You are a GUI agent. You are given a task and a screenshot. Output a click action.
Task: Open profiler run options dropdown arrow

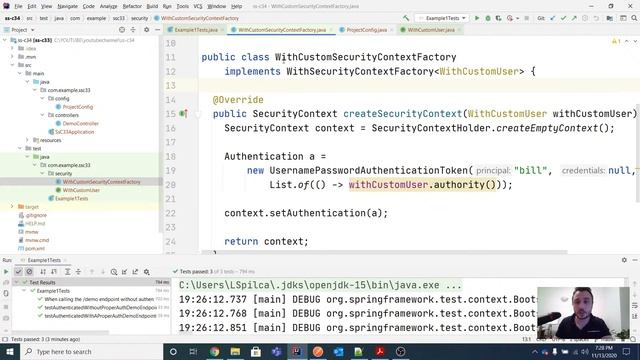pyautogui.click(x=518, y=18)
